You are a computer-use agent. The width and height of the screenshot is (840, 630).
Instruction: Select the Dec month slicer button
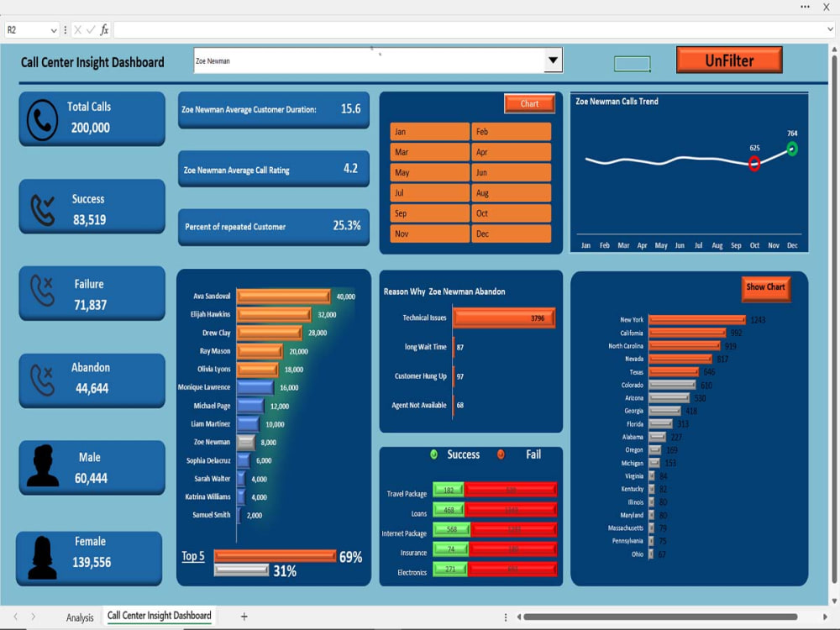point(511,234)
